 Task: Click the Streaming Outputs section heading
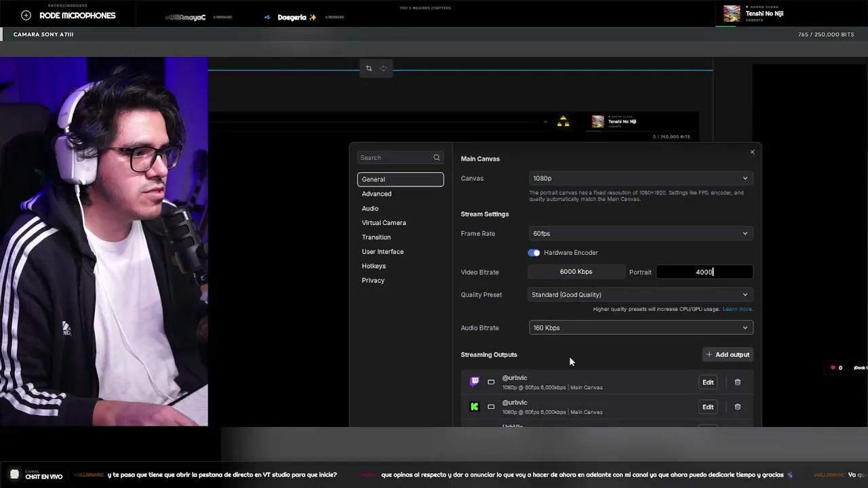pyautogui.click(x=489, y=354)
